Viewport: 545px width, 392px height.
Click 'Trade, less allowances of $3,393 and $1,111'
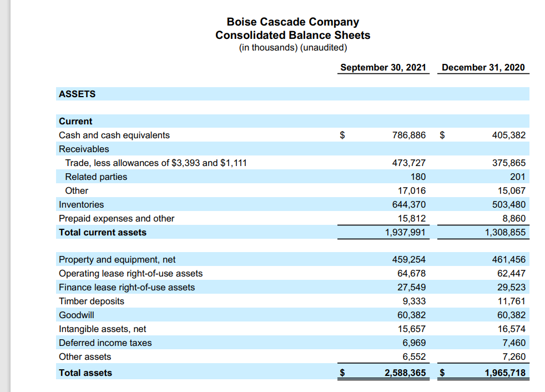(156, 163)
